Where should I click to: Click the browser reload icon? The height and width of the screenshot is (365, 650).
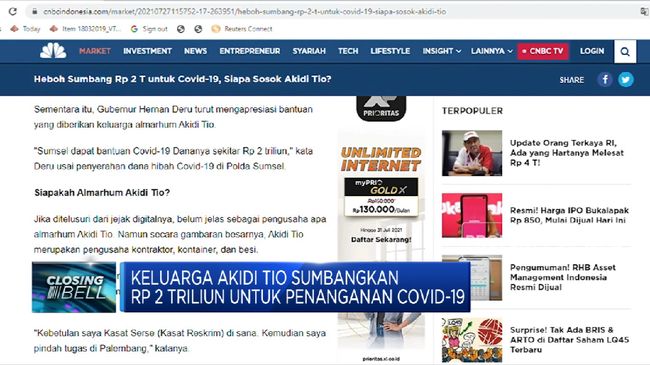coord(13,12)
